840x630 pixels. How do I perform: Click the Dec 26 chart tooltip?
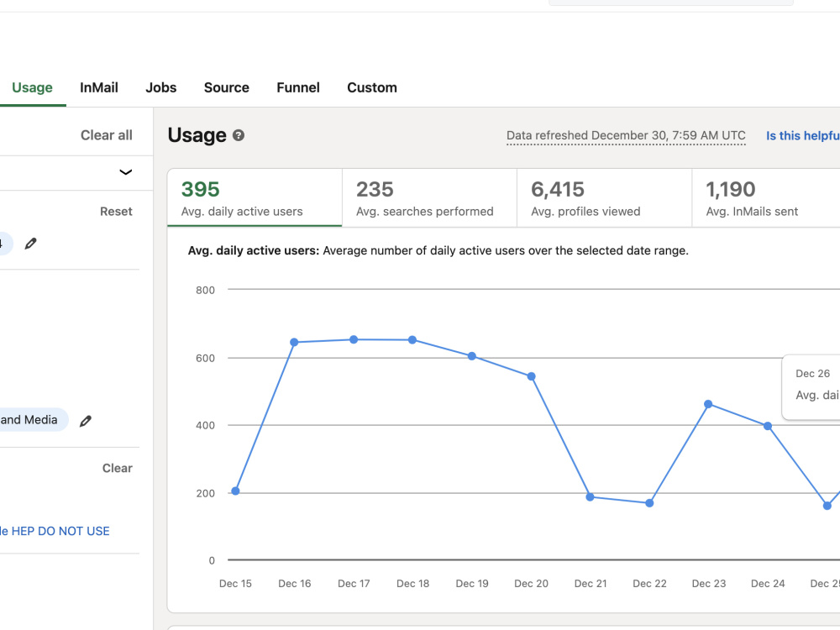pos(811,386)
